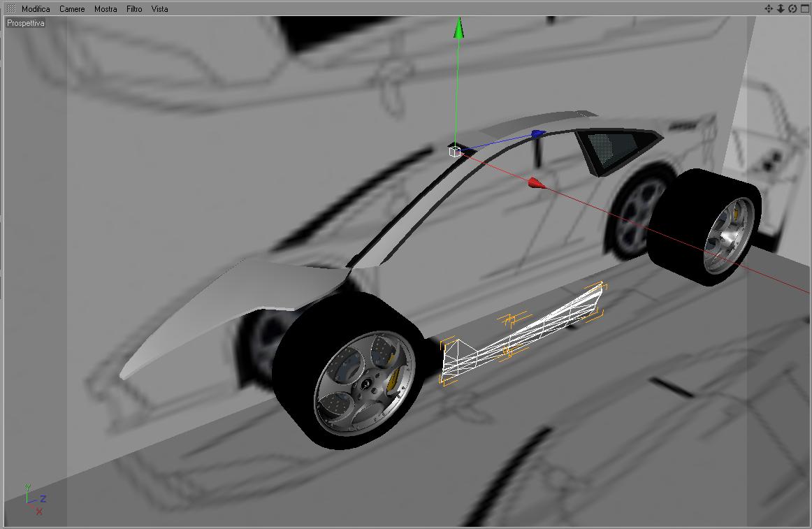This screenshot has width=812, height=529.
Task: Click the white cube axis origin
Action: 455,151
